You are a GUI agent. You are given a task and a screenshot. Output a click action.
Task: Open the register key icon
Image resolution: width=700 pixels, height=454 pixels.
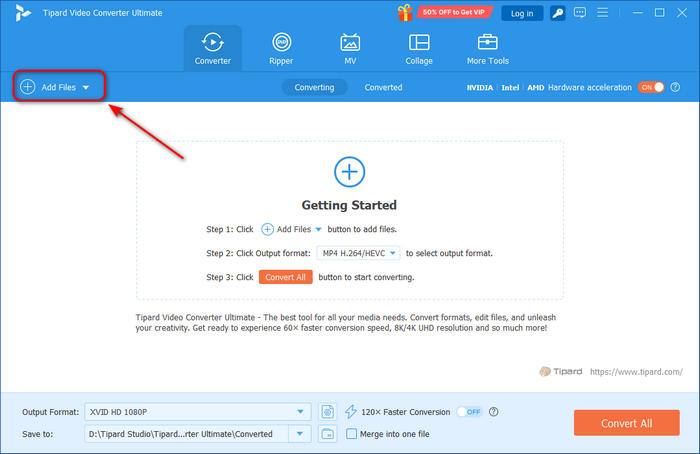tap(557, 13)
